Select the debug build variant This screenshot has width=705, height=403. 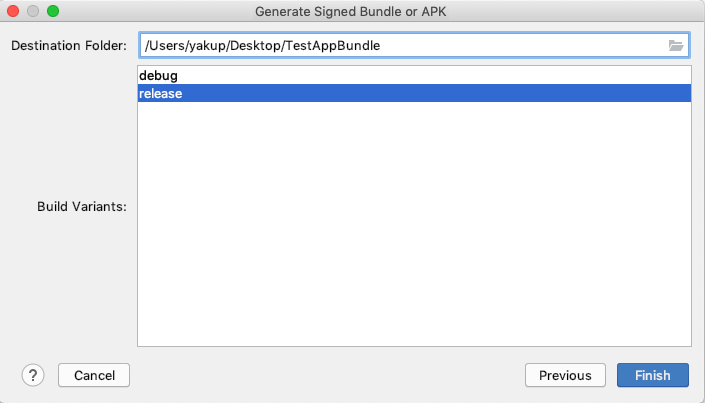click(x=414, y=75)
